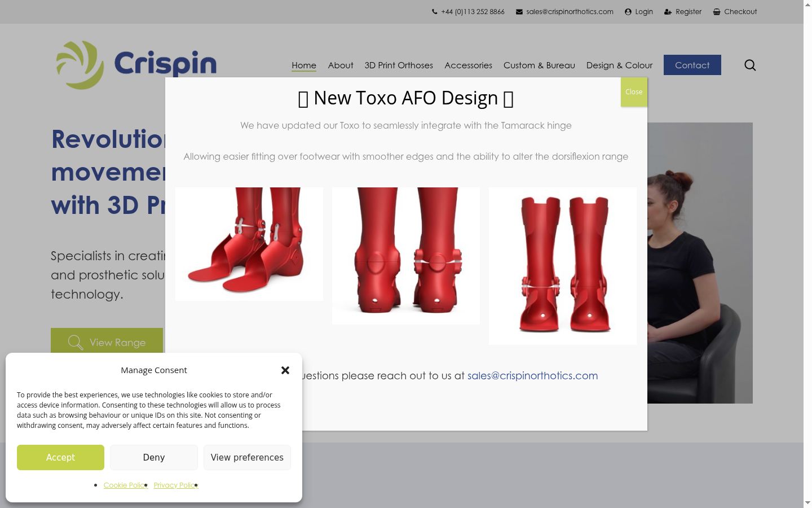
Task: Click the "New Toxo AFO Design" heading
Action: click(406, 98)
